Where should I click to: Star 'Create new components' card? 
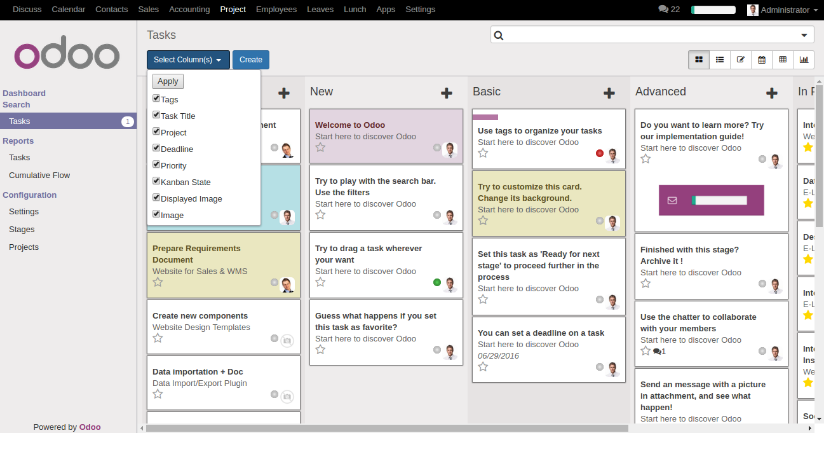158,338
